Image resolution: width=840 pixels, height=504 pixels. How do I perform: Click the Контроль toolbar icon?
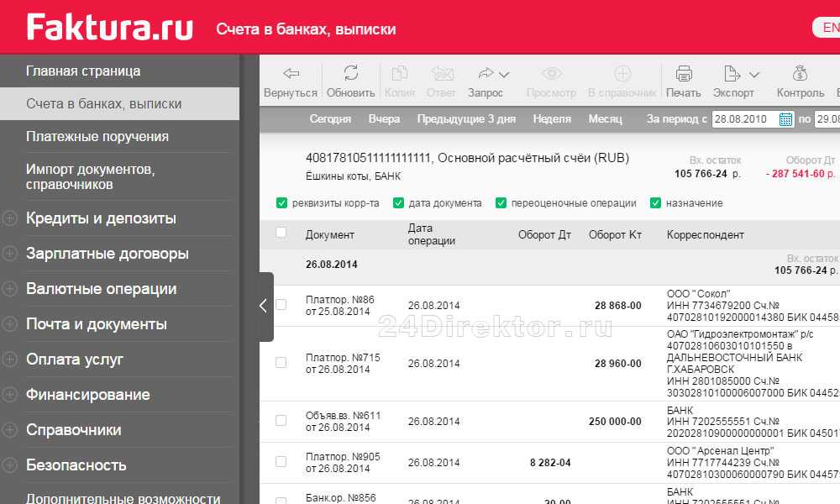pos(800,74)
